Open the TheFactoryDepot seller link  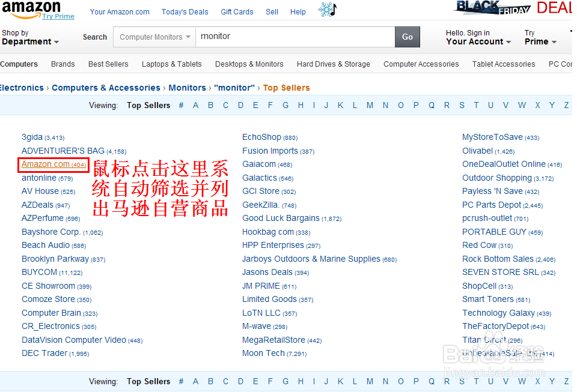(x=504, y=326)
